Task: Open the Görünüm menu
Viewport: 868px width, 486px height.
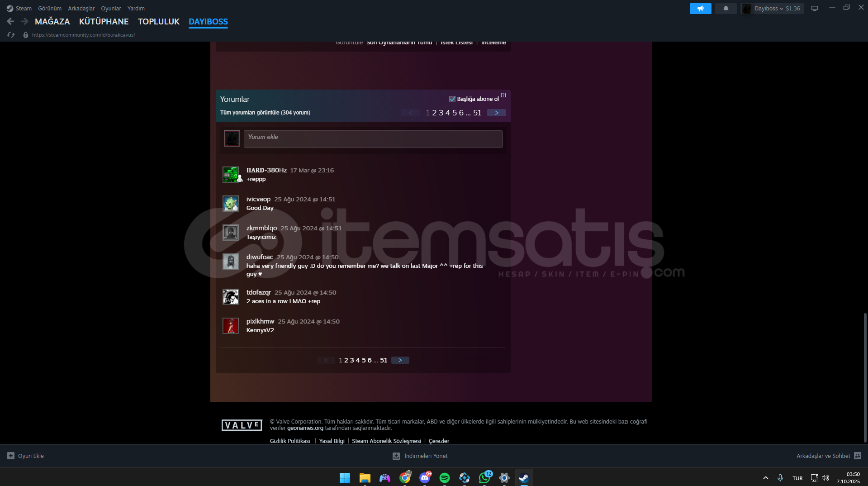Action: click(x=50, y=9)
